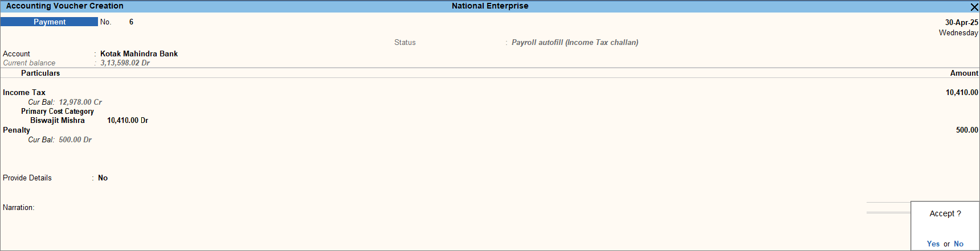Click No in the Accept prompt
Image resolution: width=980 pixels, height=251 pixels.
pos(958,244)
